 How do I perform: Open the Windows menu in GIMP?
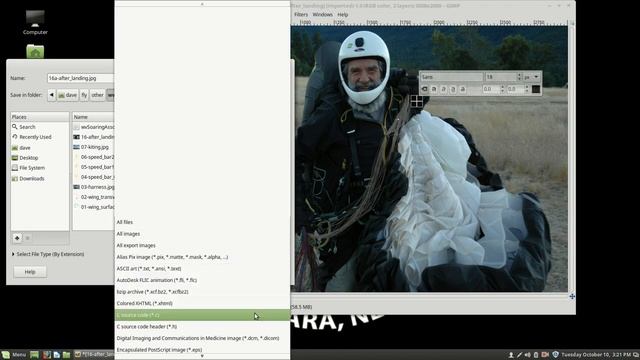point(322,14)
